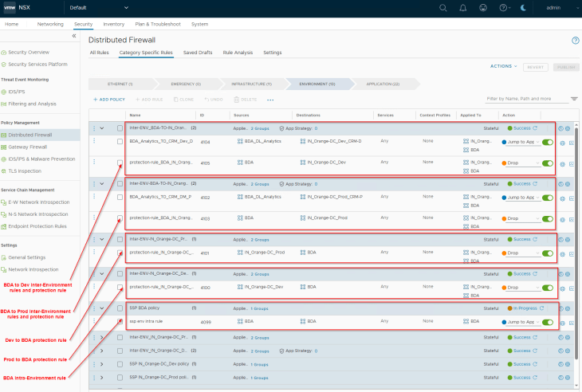Disable rule 4104 using its toggle
582x392 pixels.
pyautogui.click(x=548, y=142)
